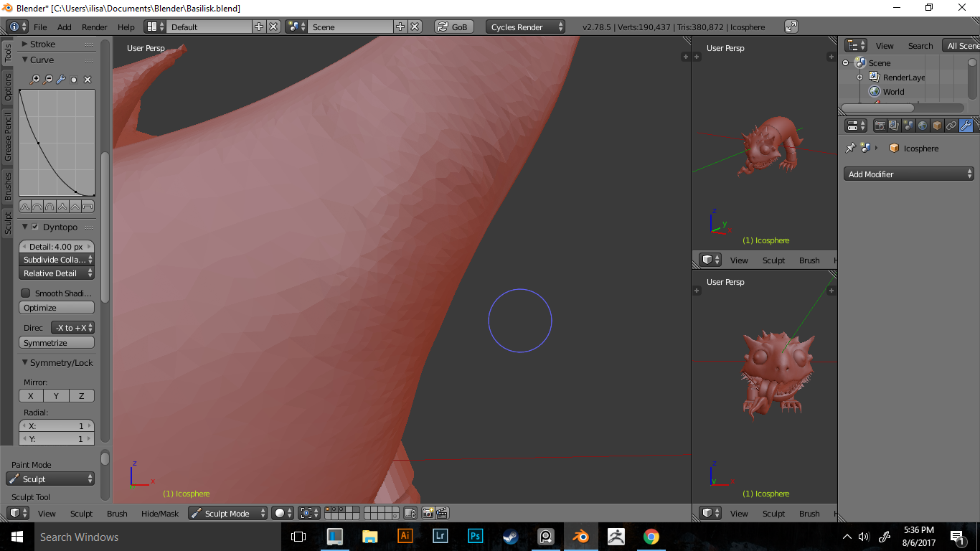Zoom out on the brush curve
The width and height of the screenshot is (980, 551).
click(x=48, y=80)
